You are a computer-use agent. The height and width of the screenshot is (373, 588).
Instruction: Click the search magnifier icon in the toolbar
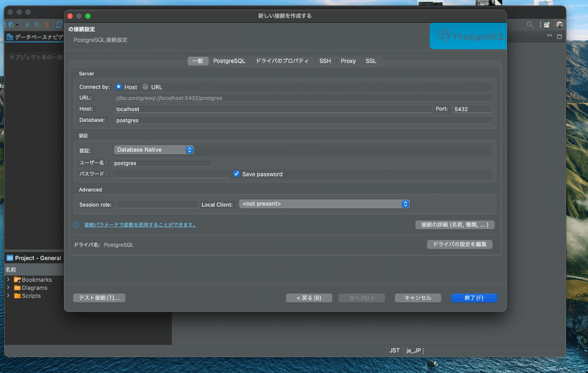click(530, 25)
